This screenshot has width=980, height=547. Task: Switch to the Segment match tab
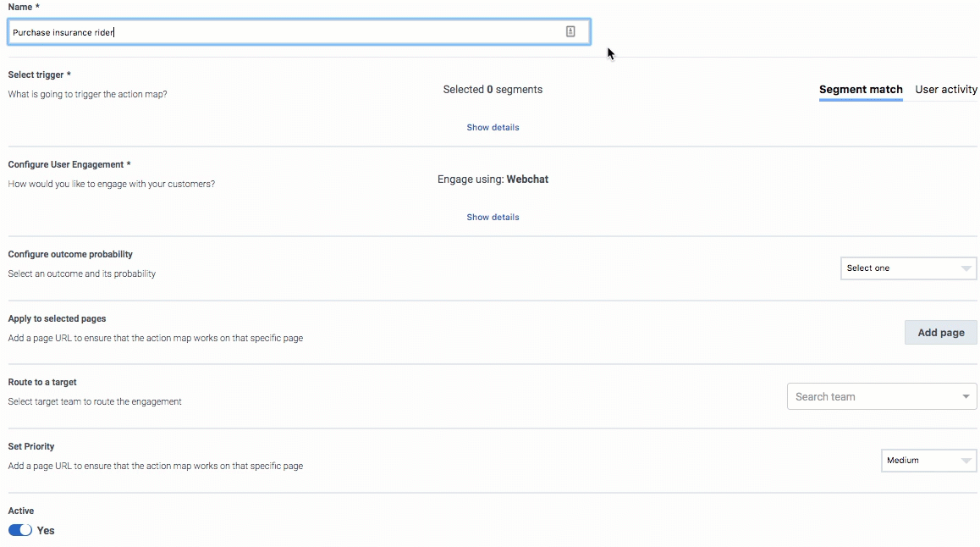[x=861, y=90]
